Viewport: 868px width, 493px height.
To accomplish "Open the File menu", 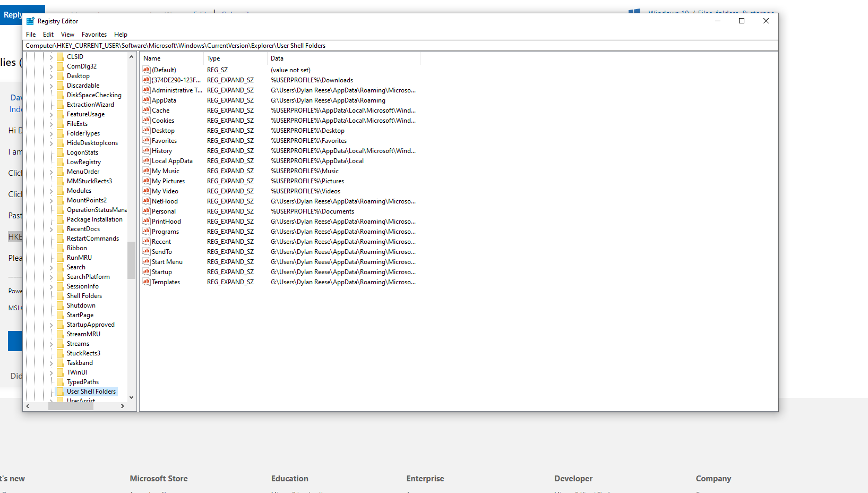I will [x=31, y=35].
